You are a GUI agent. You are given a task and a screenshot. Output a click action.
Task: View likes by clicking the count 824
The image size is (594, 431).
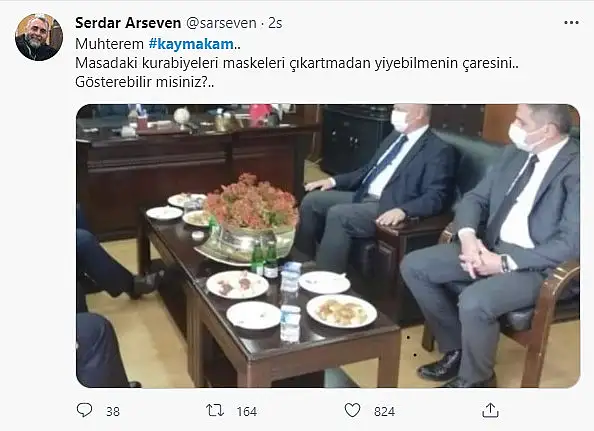(x=384, y=411)
